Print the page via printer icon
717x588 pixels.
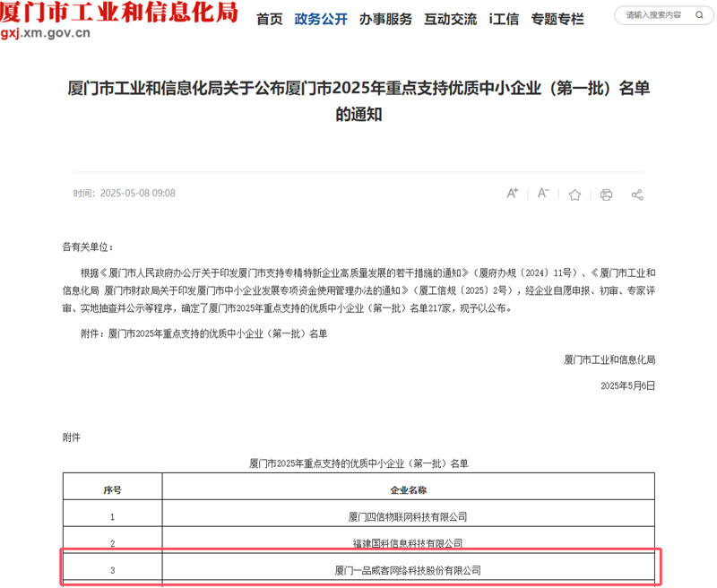click(606, 195)
